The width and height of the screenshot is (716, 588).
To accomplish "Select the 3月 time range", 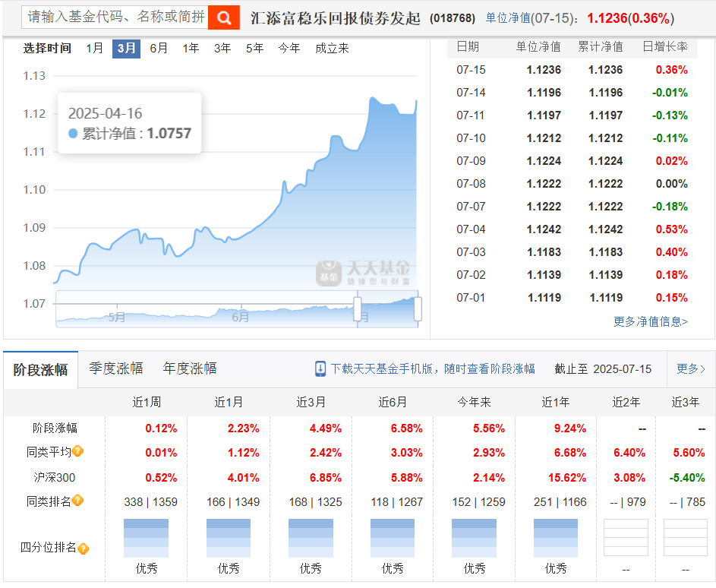I will (127, 48).
